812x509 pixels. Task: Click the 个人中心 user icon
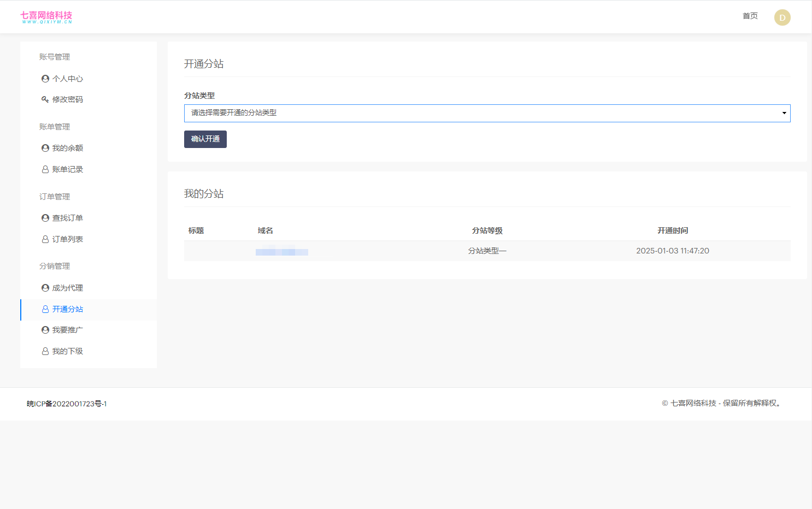coord(45,79)
